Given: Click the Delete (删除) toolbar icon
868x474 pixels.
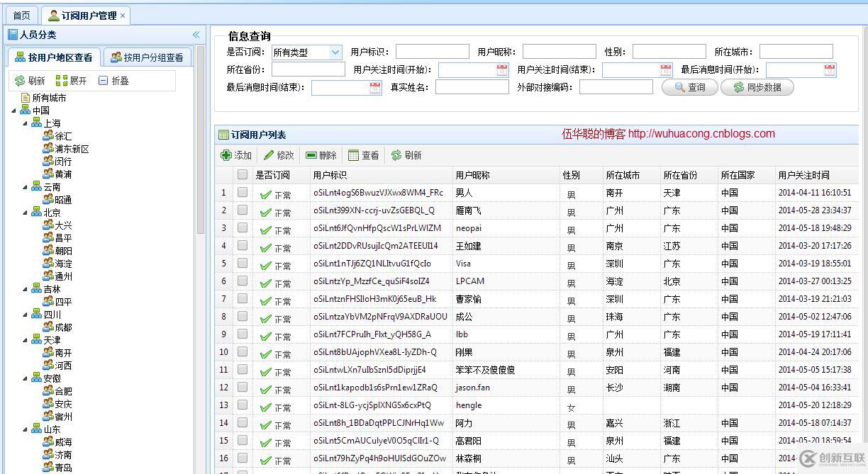Looking at the screenshot, I should 311,155.
